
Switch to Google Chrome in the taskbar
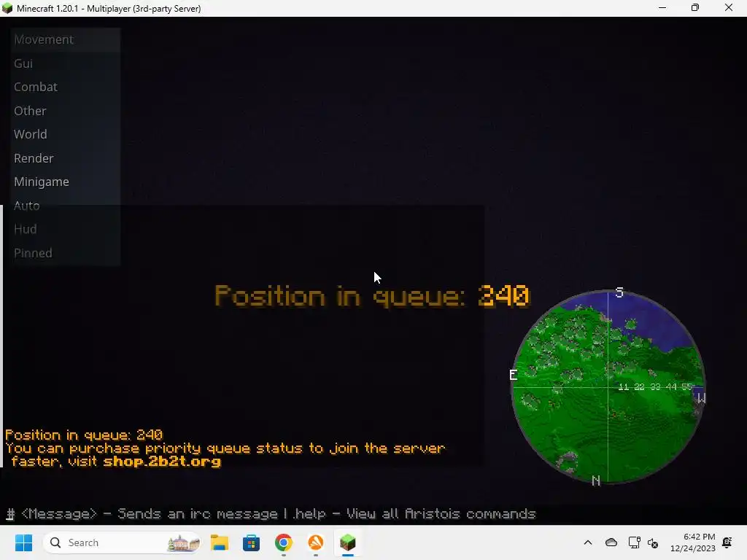coord(284,542)
